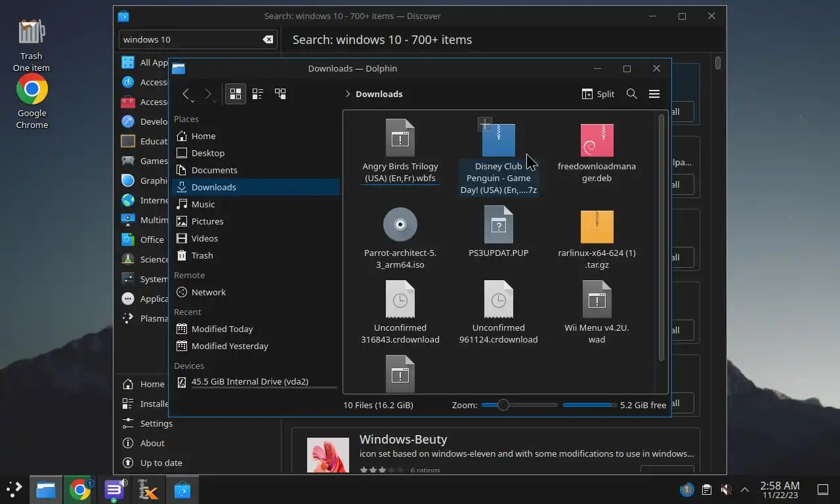Open Home page in Discover sidebar

pyautogui.click(x=144, y=384)
